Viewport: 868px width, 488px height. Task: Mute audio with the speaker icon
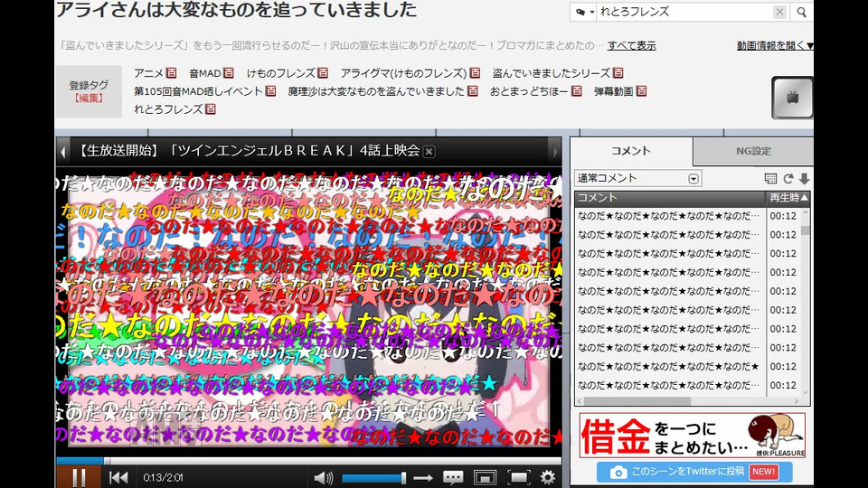[x=324, y=477]
